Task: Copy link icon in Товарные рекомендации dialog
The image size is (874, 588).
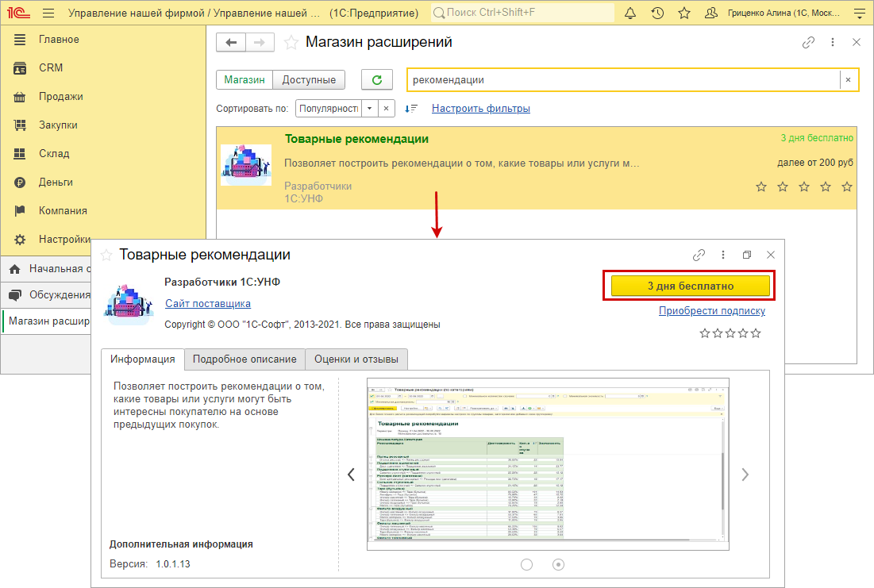Action: point(699,255)
